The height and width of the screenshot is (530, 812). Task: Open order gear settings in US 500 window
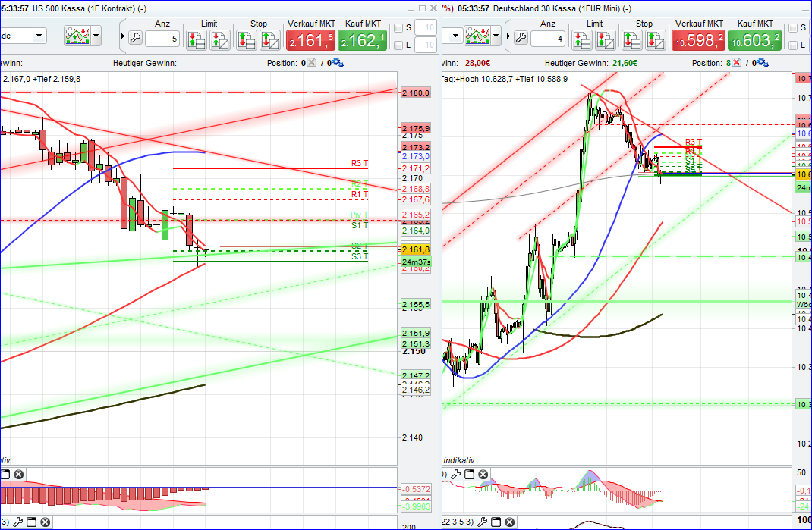pos(338,63)
